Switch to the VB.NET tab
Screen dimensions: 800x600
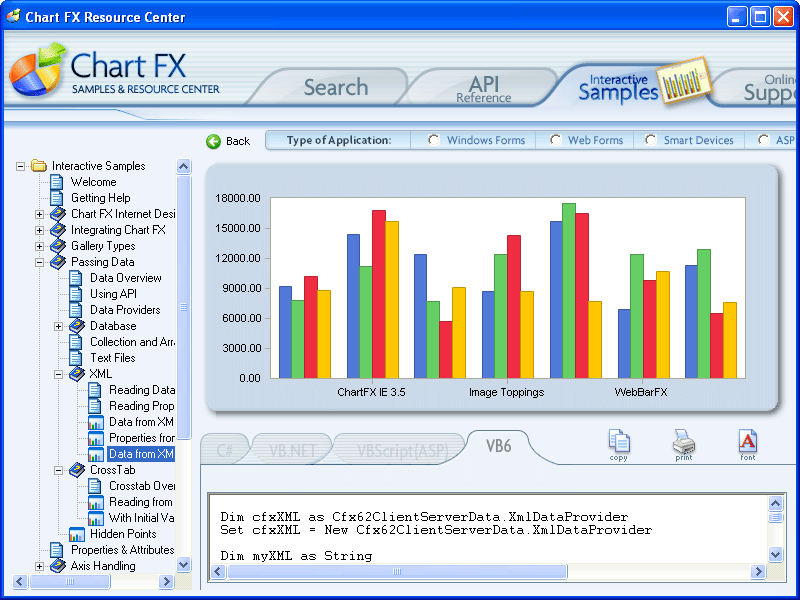[x=291, y=448]
